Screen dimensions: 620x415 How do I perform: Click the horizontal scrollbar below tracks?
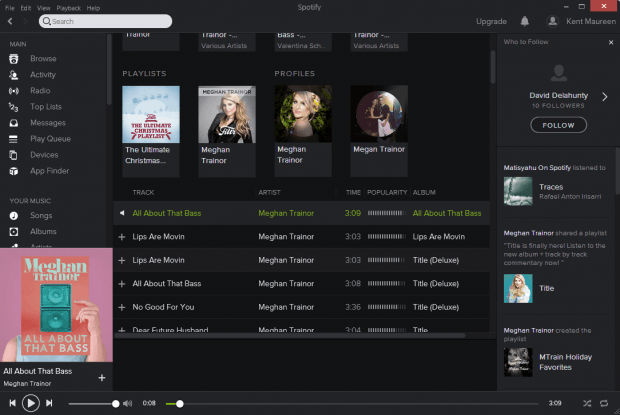click(x=290, y=336)
